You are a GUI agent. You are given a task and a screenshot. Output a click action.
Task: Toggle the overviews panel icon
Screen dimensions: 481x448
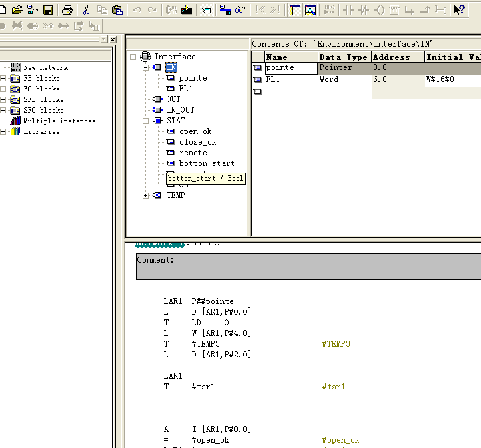(x=295, y=10)
